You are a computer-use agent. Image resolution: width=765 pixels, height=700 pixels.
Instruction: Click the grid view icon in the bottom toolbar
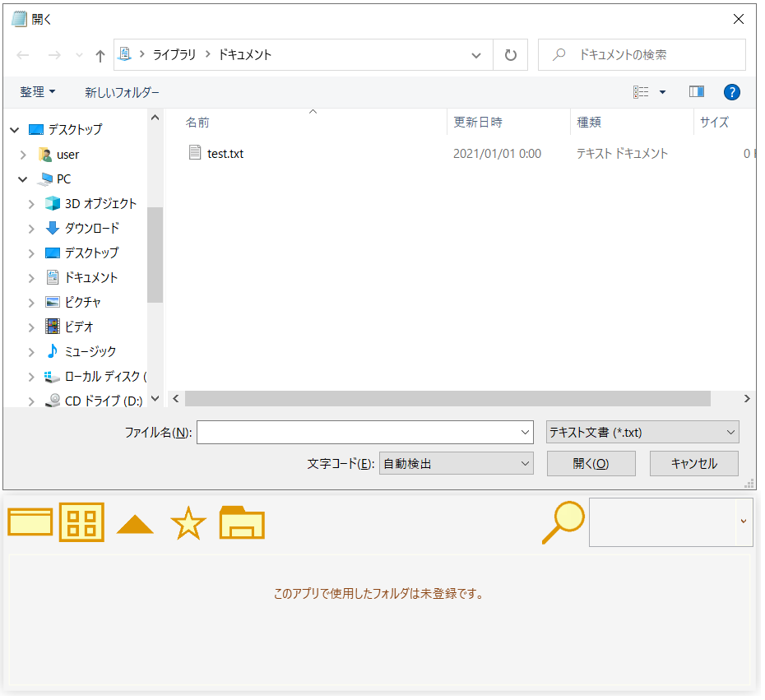click(x=82, y=522)
